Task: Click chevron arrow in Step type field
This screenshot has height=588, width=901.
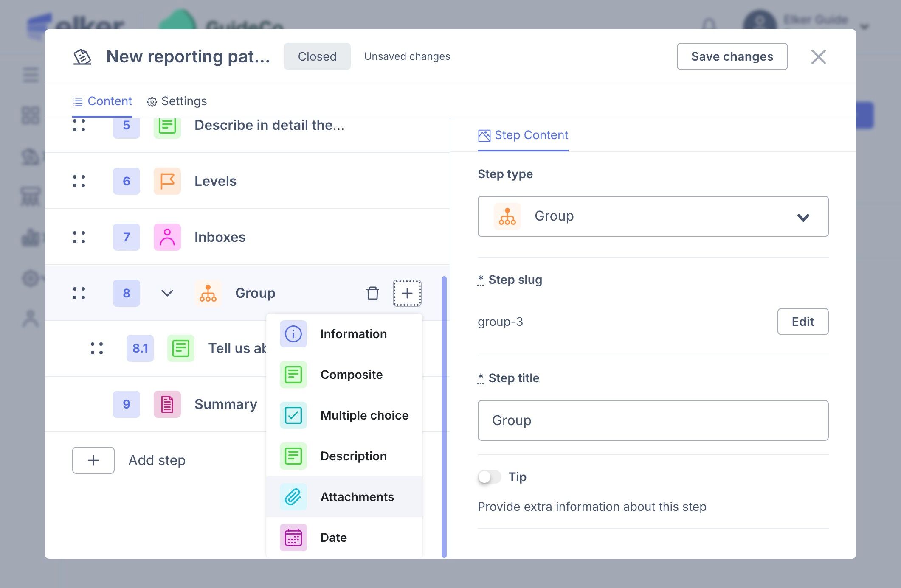Action: click(803, 217)
